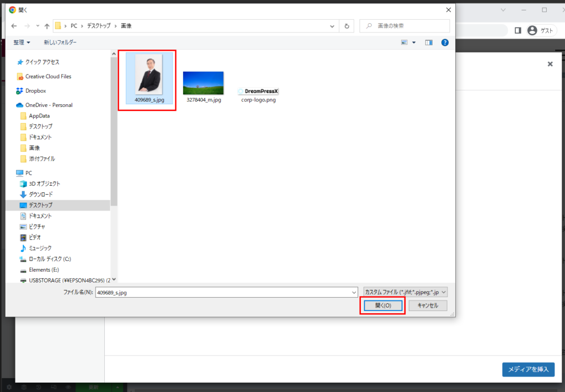The height and width of the screenshot is (392, 565).
Task: Click the back navigation arrow
Action: coord(14,26)
